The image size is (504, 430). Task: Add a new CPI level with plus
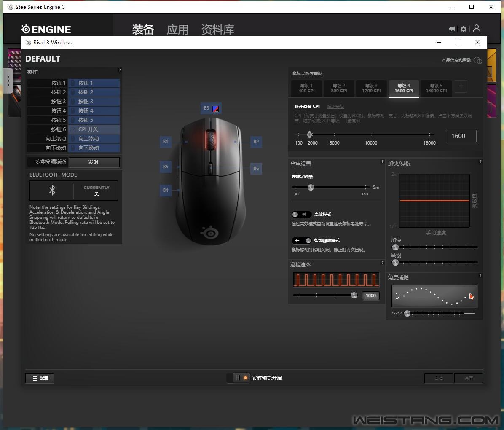pos(461,86)
